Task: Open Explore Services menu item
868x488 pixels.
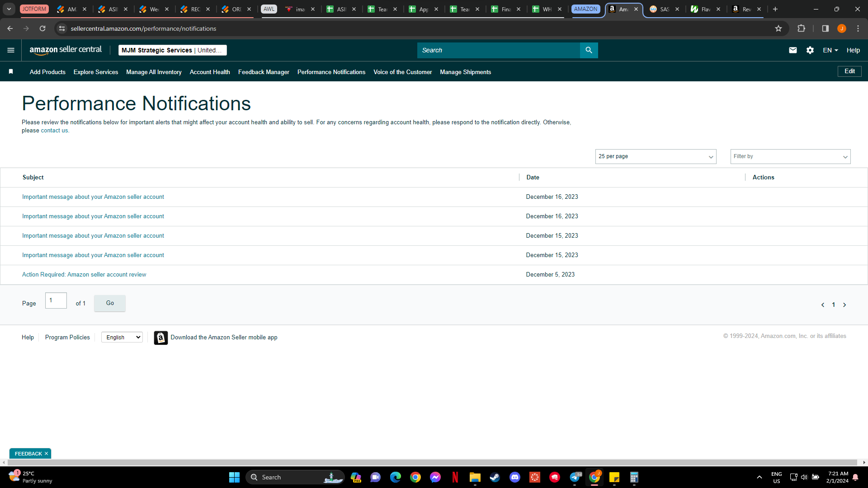Action: click(96, 72)
